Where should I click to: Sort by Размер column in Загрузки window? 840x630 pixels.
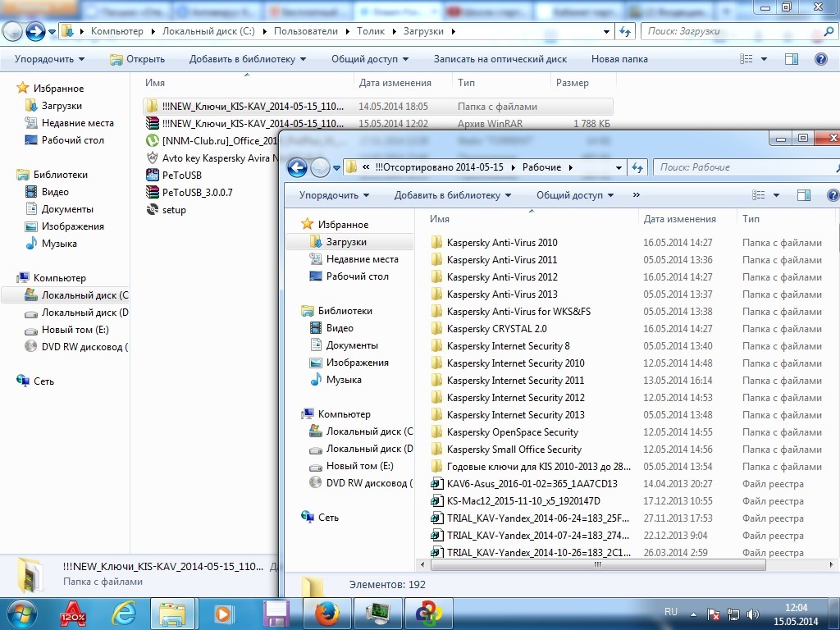pos(572,83)
